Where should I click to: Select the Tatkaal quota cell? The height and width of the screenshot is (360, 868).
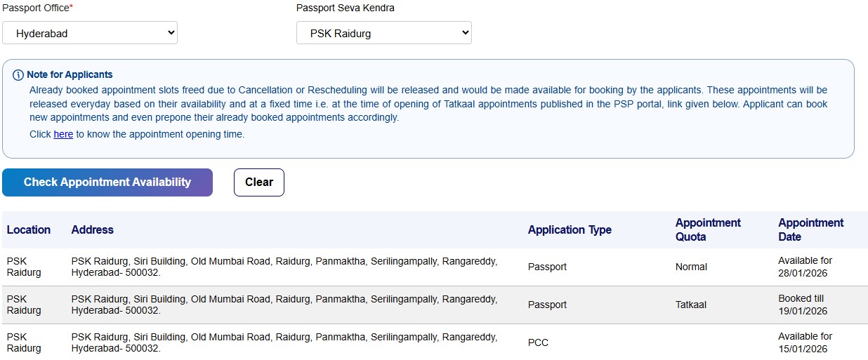pyautogui.click(x=691, y=305)
